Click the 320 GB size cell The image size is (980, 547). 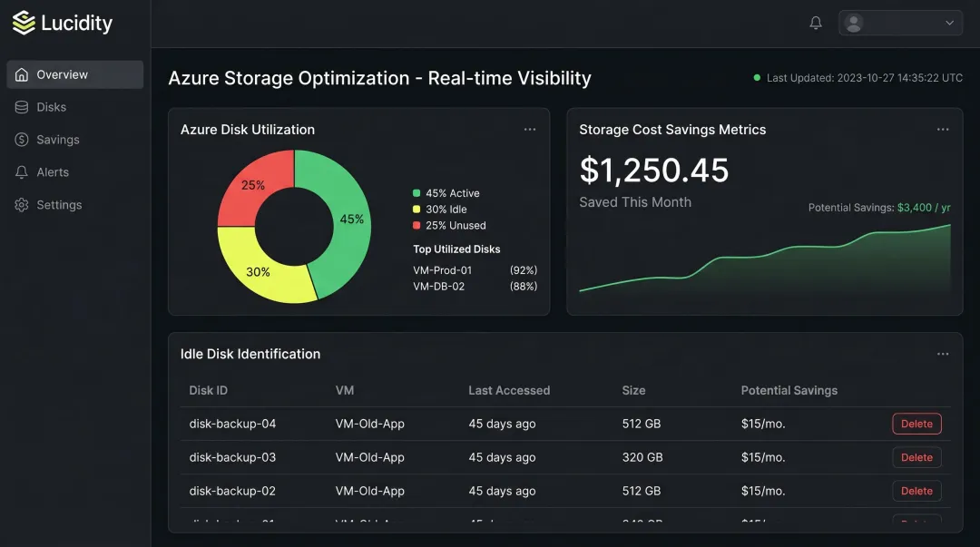(642, 457)
